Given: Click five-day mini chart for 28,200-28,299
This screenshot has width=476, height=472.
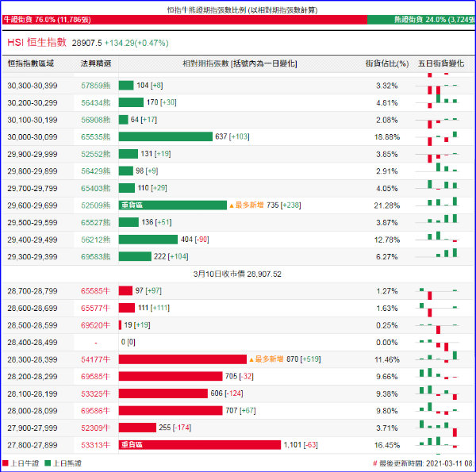Looking at the screenshot, I should pos(437,374).
